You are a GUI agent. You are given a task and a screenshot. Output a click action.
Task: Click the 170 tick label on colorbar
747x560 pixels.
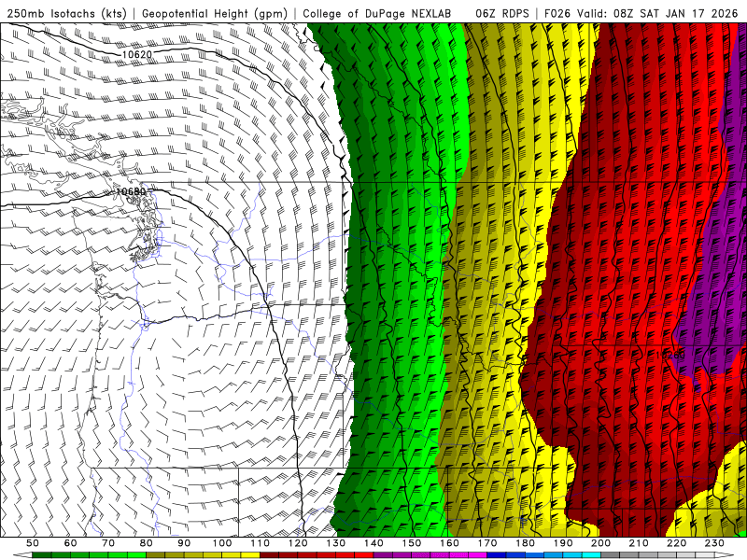486,543
